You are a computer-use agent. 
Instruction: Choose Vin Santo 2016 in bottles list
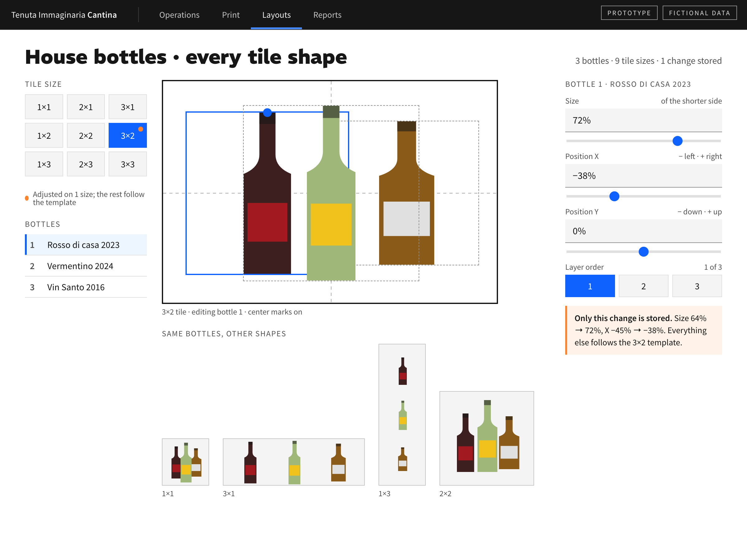click(x=86, y=287)
